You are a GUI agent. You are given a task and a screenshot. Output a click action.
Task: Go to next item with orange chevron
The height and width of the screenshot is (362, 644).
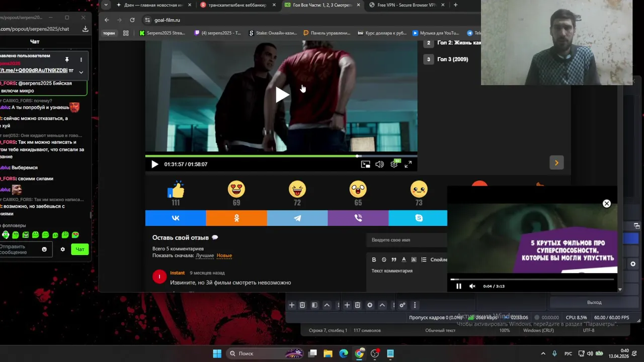point(556,162)
